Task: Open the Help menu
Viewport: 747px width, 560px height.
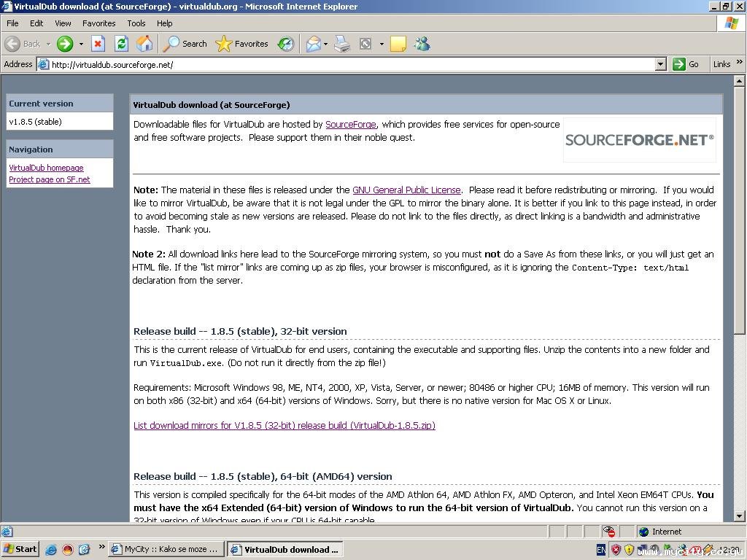Action: coord(164,23)
